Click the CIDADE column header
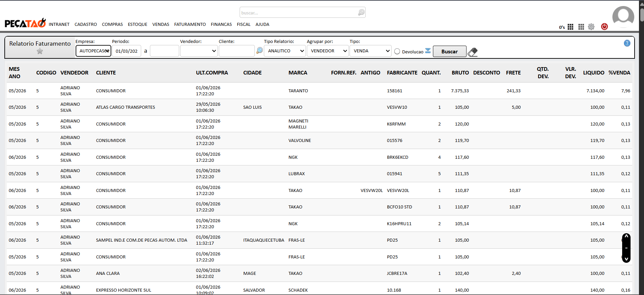The height and width of the screenshot is (295, 644). [x=252, y=73]
